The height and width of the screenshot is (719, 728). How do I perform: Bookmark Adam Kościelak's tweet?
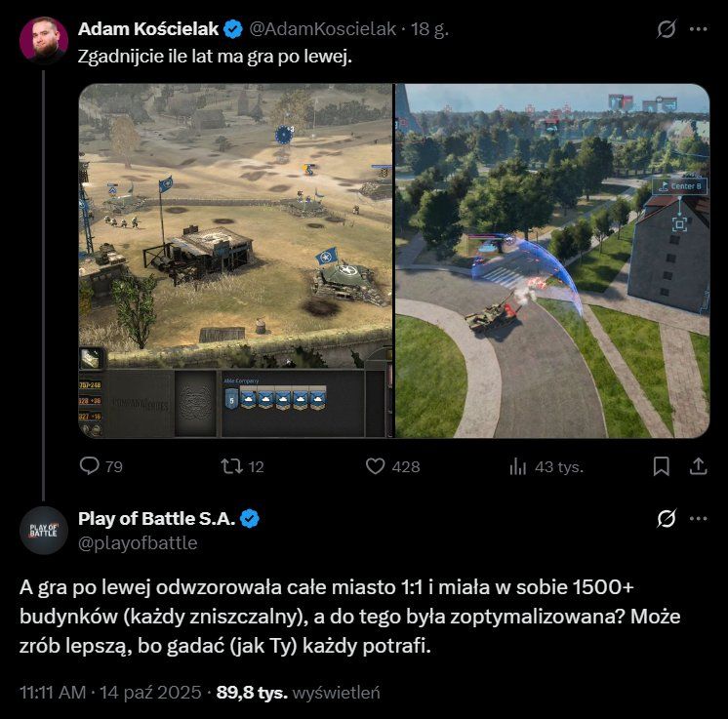tap(661, 466)
